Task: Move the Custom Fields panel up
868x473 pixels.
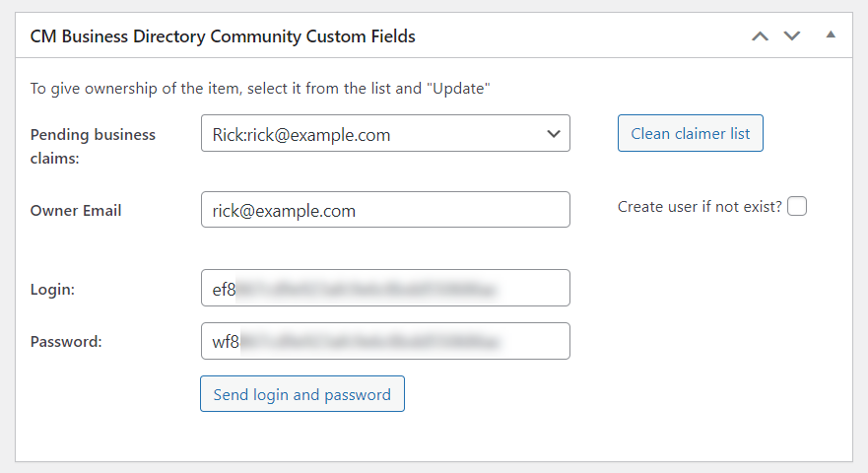Action: [x=760, y=36]
